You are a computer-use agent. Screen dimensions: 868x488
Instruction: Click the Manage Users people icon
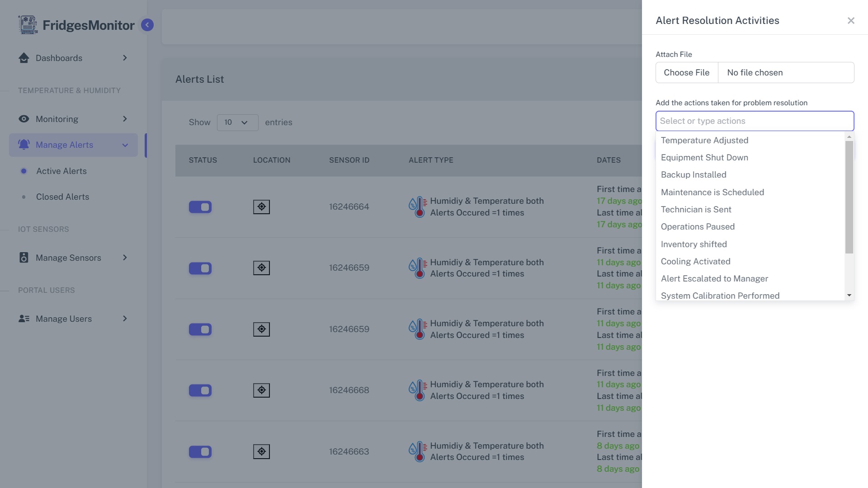(x=24, y=319)
